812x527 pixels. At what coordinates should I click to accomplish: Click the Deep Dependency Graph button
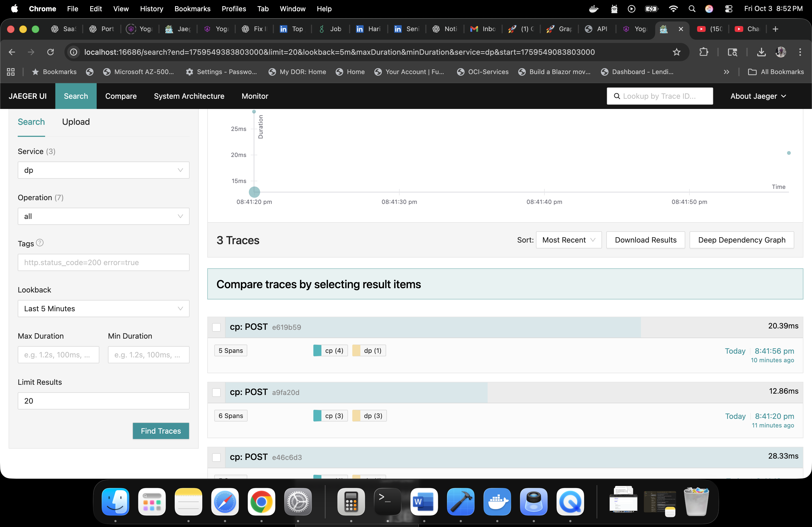click(x=741, y=240)
